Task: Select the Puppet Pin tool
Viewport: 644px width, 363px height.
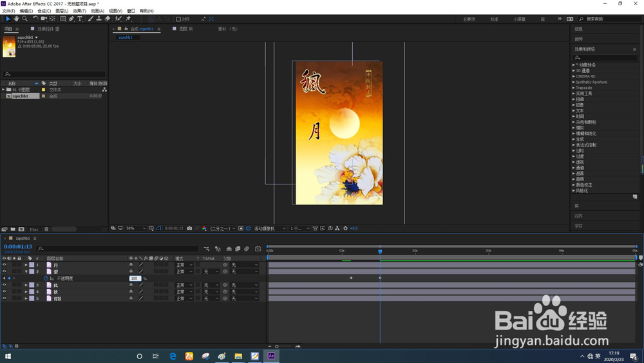Action: (x=128, y=19)
